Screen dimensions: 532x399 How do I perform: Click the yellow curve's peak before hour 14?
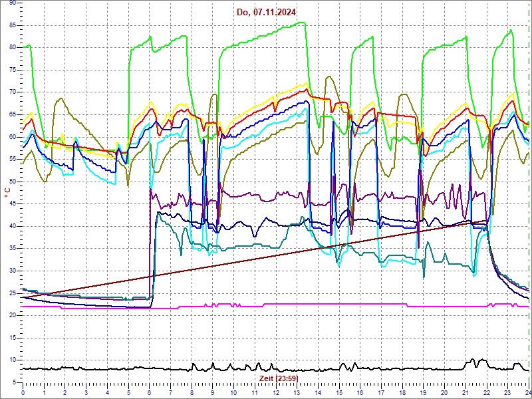click(x=306, y=84)
